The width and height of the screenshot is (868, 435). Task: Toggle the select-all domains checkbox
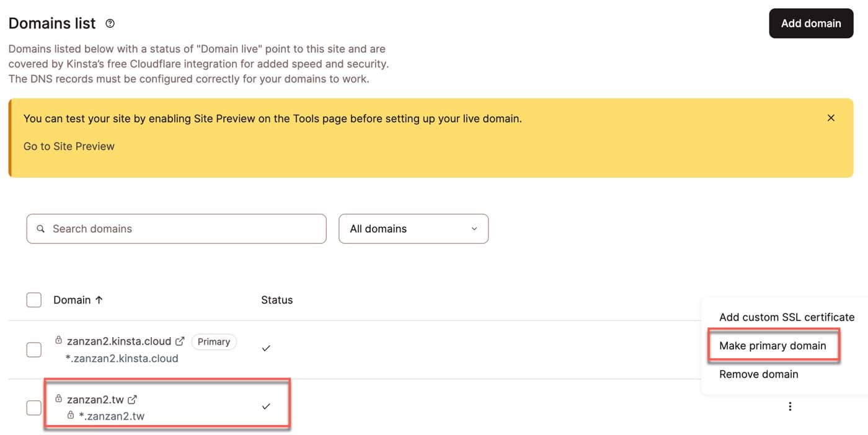(x=34, y=300)
